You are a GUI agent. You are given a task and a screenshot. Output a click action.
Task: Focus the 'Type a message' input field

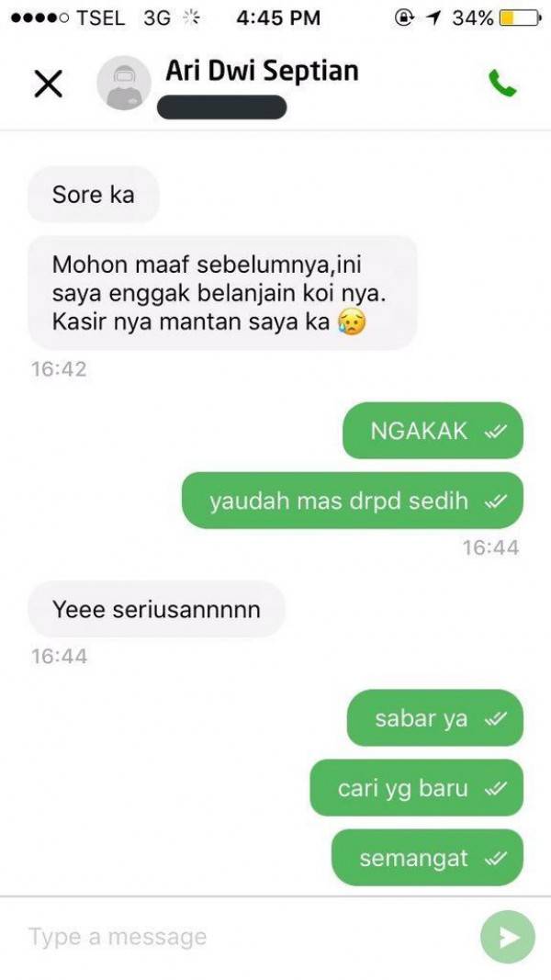click(250, 937)
